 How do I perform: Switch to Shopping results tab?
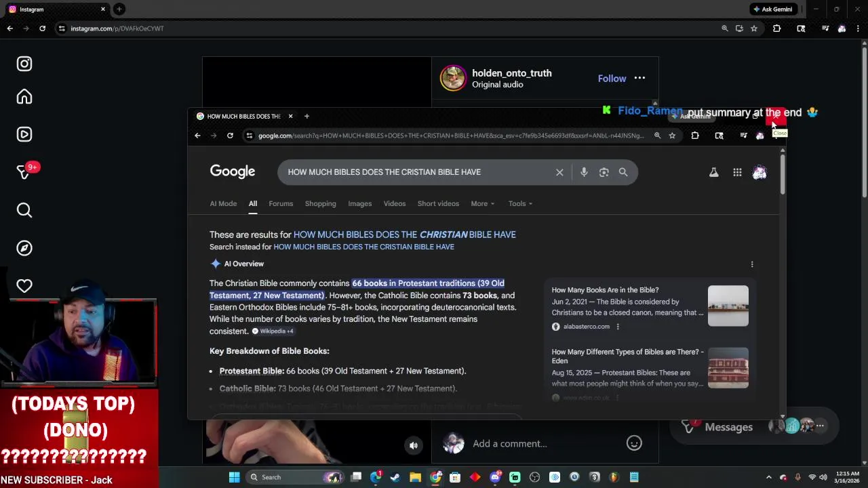pyautogui.click(x=320, y=203)
